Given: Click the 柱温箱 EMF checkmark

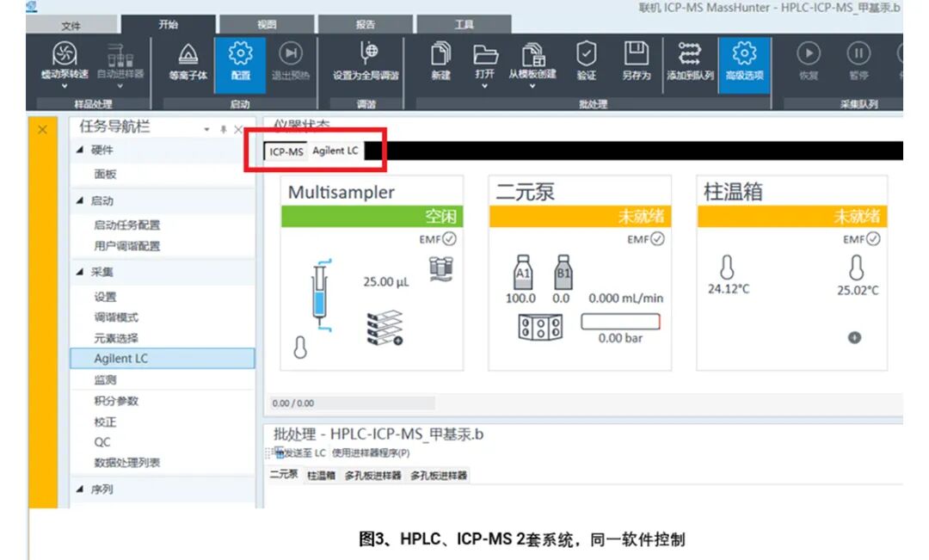Looking at the screenshot, I should 873,239.
